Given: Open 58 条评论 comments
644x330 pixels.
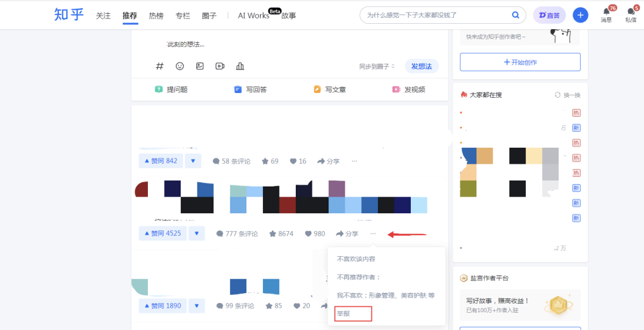Looking at the screenshot, I should pos(231,161).
